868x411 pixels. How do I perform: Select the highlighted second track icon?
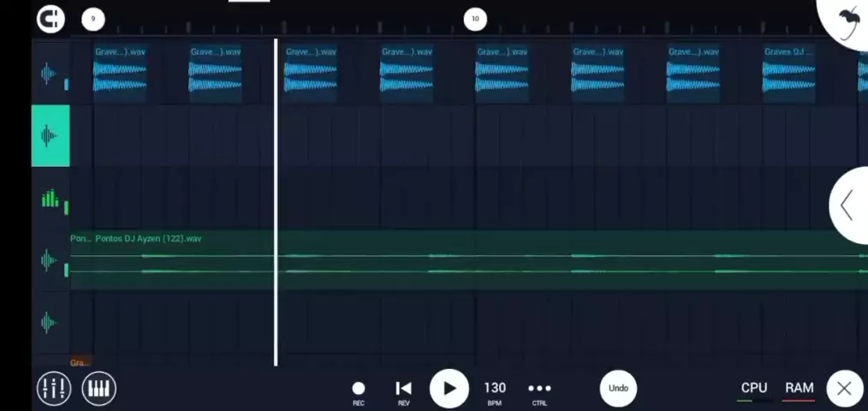(x=50, y=135)
